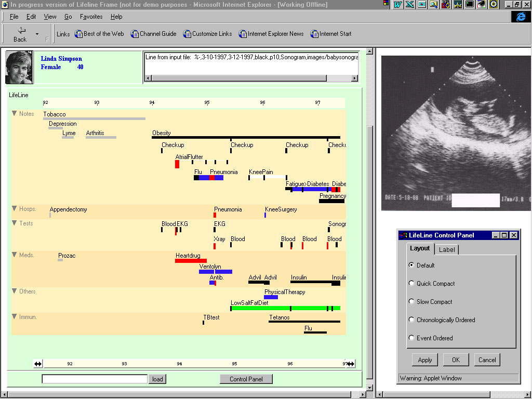The image size is (532, 399).
Task: Collapse the Hosps. facet triangle
Action: pos(14,208)
